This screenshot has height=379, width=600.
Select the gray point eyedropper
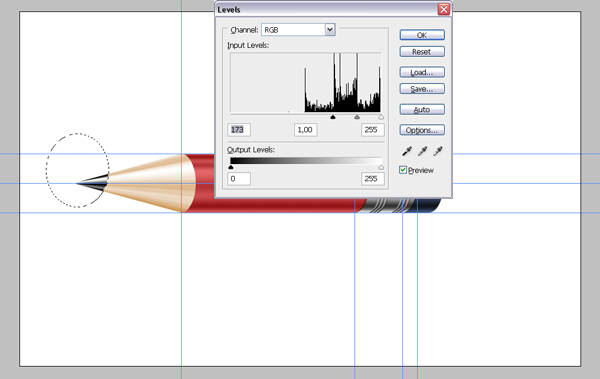coord(422,151)
